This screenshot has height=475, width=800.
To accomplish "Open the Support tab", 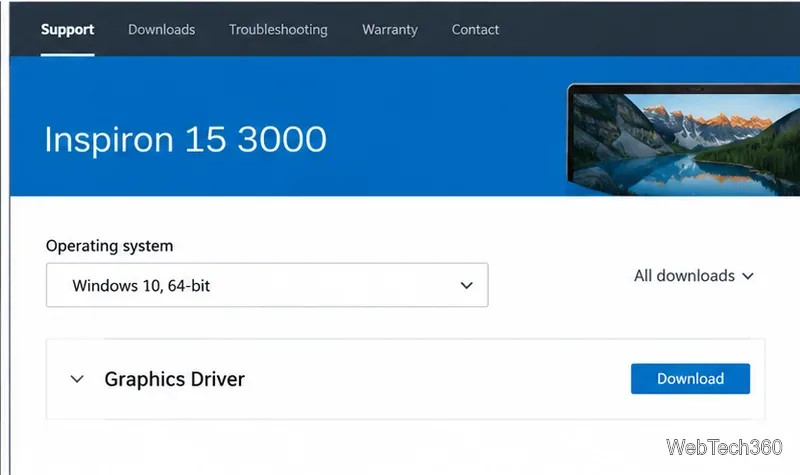I will pos(67,30).
